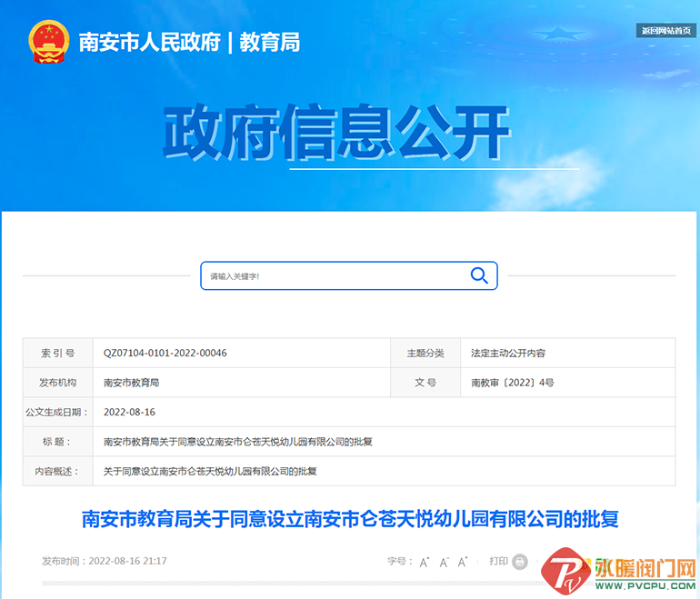Select index number QZ07104-0101-2022-00046

(x=165, y=353)
